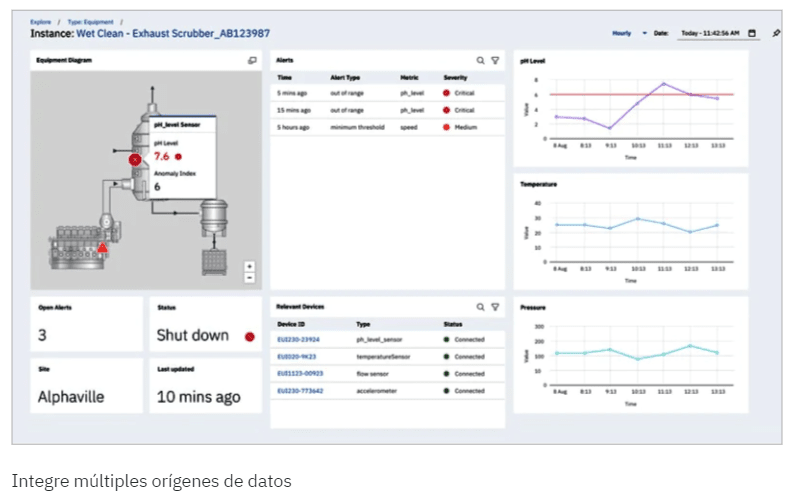The width and height of the screenshot is (792, 500).
Task: Expand the Equipment Diagram panel icon
Action: [x=252, y=60]
